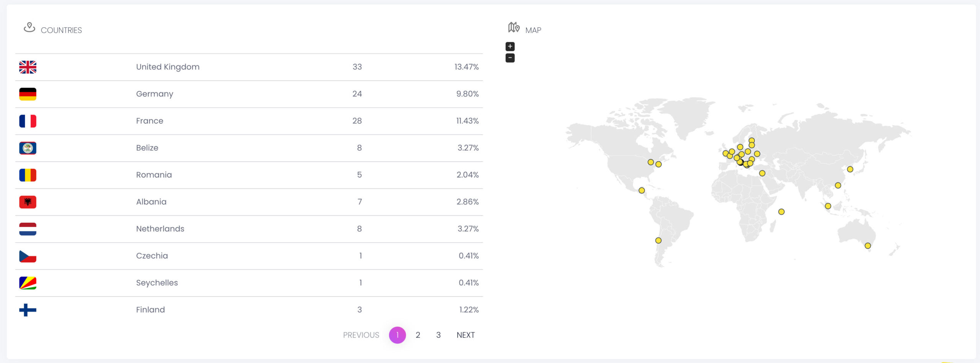Viewport: 980px width, 363px height.
Task: Click the Albania flag icon
Action: [x=28, y=202]
